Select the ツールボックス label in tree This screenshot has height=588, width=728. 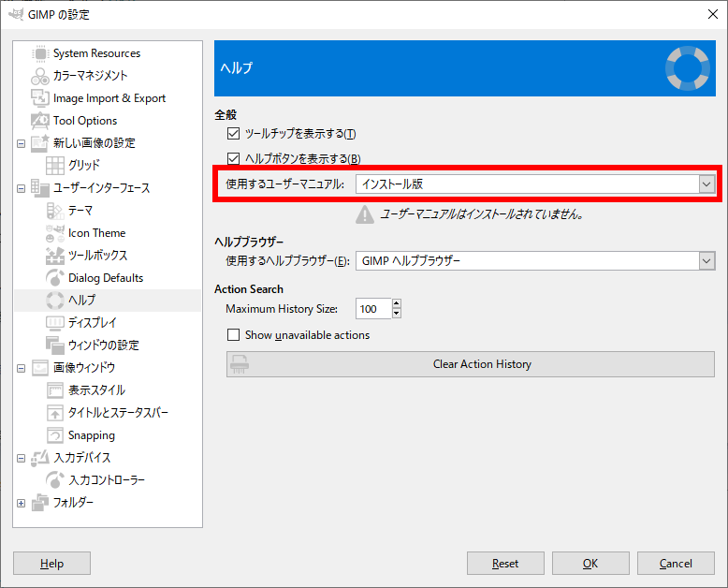point(97,256)
